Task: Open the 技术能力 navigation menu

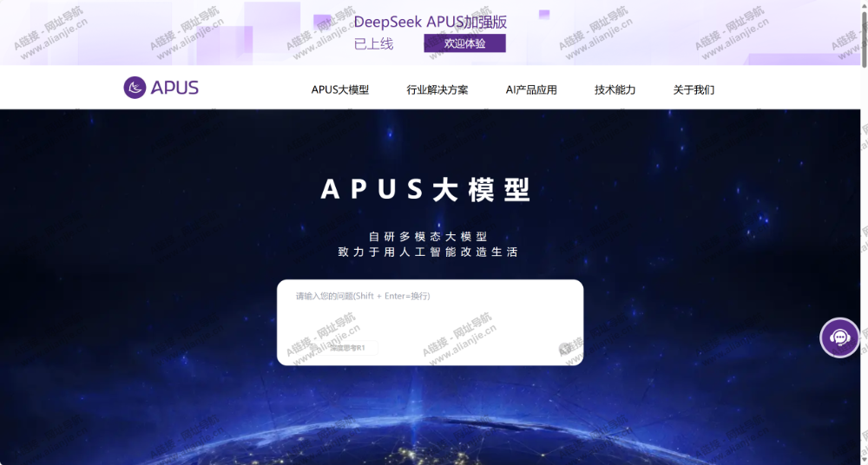Action: [x=615, y=89]
